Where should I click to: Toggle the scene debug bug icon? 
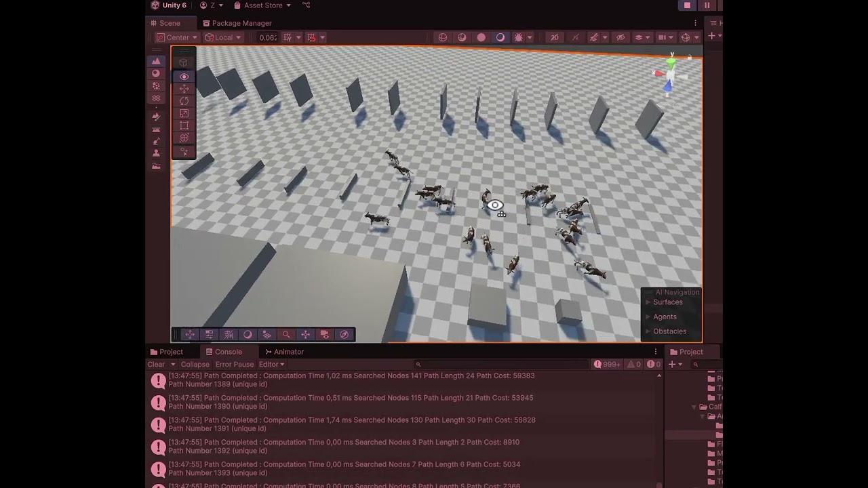pos(519,37)
